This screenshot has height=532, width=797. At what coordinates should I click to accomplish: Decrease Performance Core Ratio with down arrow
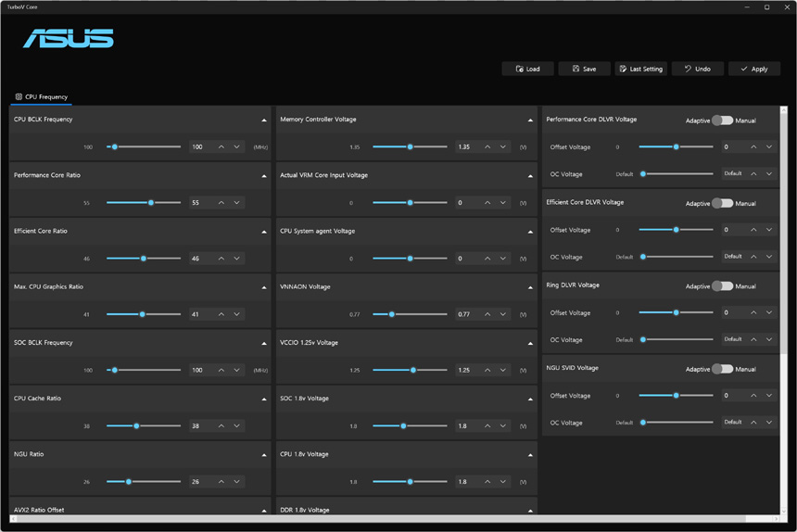point(237,203)
